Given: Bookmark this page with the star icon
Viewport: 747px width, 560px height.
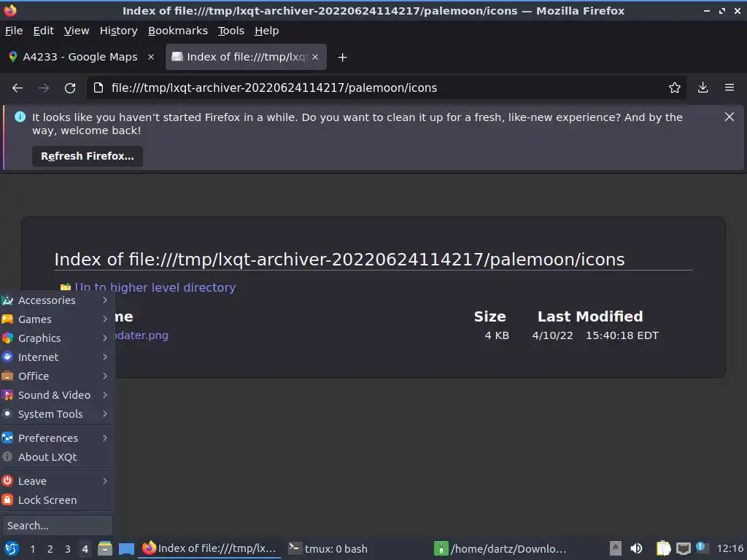Looking at the screenshot, I should point(674,87).
